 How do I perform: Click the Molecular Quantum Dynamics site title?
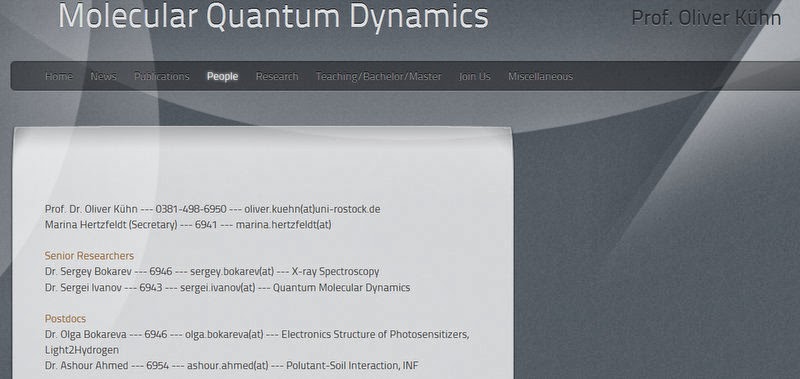coord(273,15)
